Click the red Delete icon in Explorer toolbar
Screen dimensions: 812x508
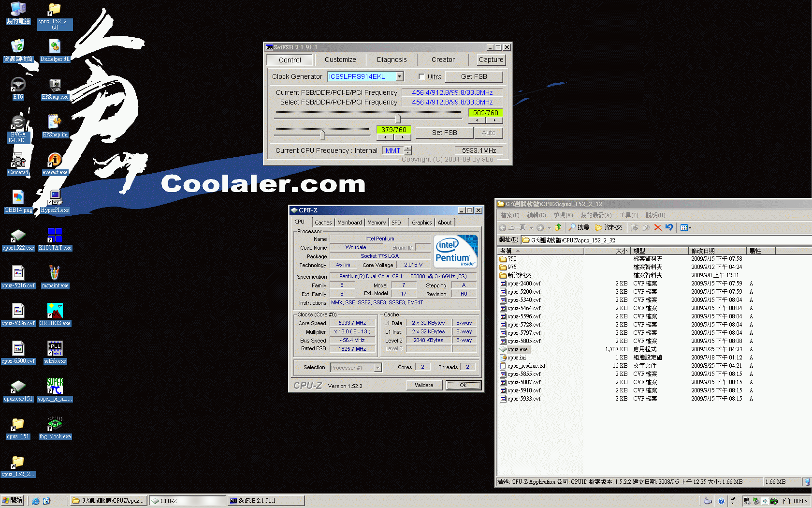click(x=657, y=227)
